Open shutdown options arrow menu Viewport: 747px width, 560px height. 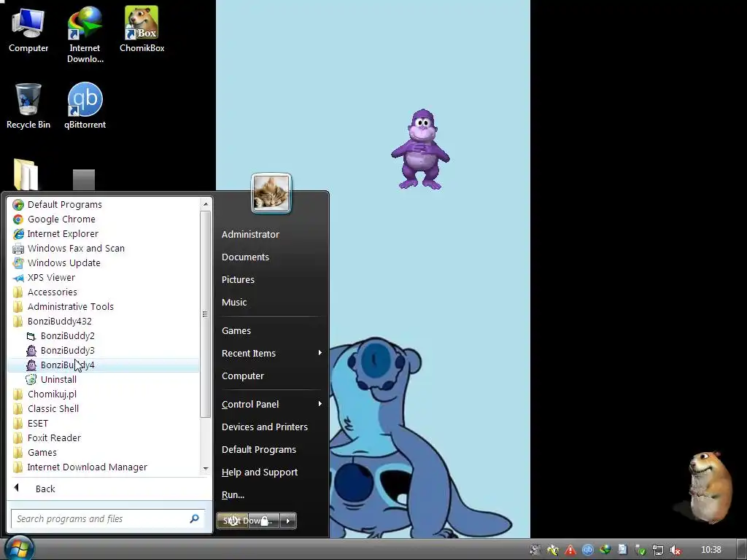pyautogui.click(x=288, y=521)
